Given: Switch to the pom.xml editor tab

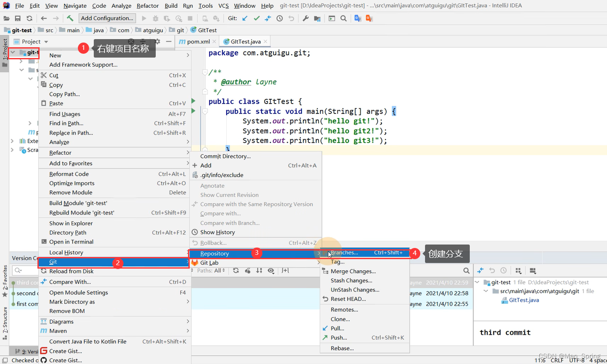Looking at the screenshot, I should coord(198,41).
